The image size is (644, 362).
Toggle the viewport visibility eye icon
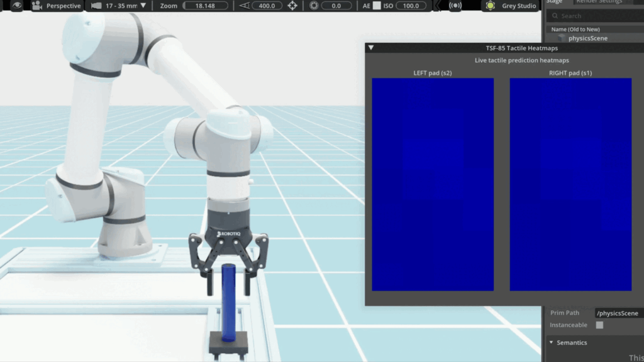coord(17,6)
